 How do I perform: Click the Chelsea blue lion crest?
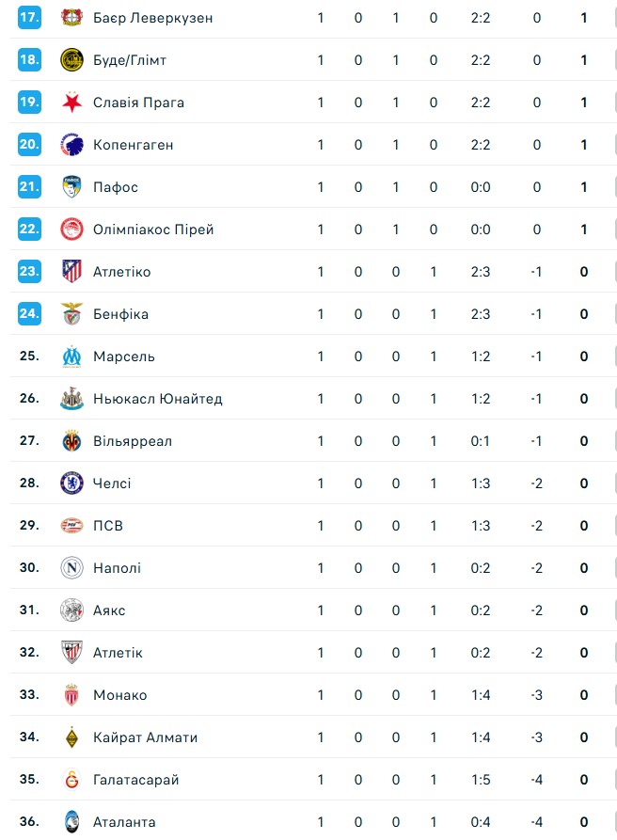[x=71, y=483]
